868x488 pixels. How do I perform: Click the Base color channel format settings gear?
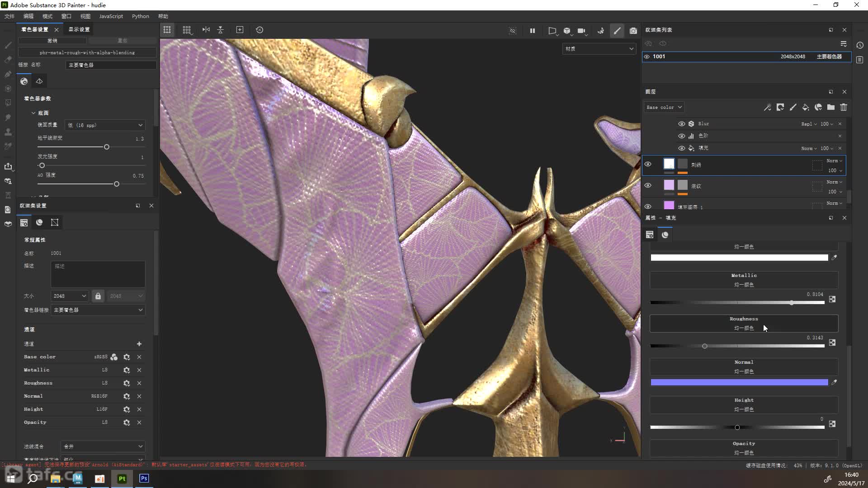(x=127, y=357)
